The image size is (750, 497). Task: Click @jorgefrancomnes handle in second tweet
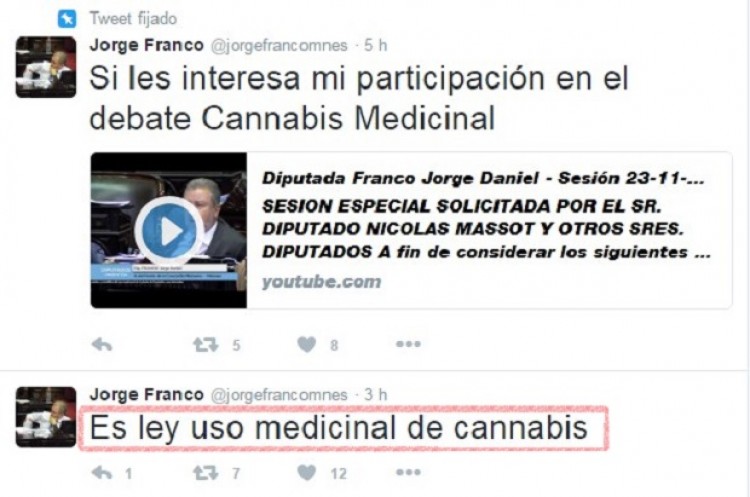(x=279, y=395)
